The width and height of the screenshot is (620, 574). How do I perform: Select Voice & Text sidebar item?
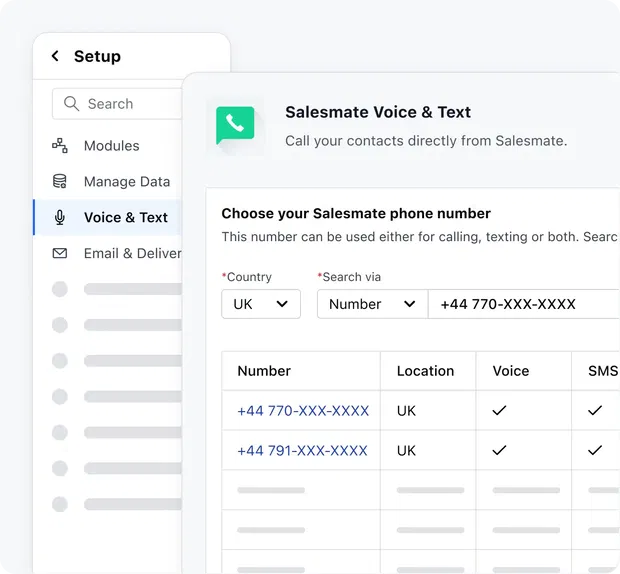click(x=108, y=217)
